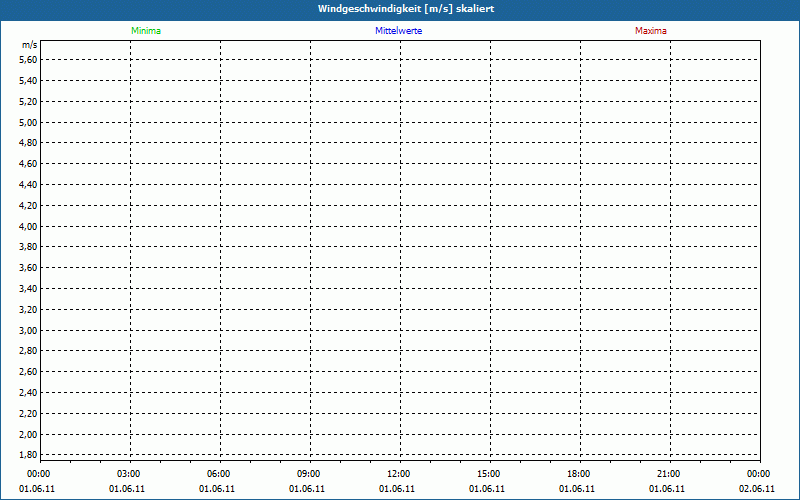Select the m/s unit label
The width and height of the screenshot is (800, 500).
pyautogui.click(x=30, y=45)
